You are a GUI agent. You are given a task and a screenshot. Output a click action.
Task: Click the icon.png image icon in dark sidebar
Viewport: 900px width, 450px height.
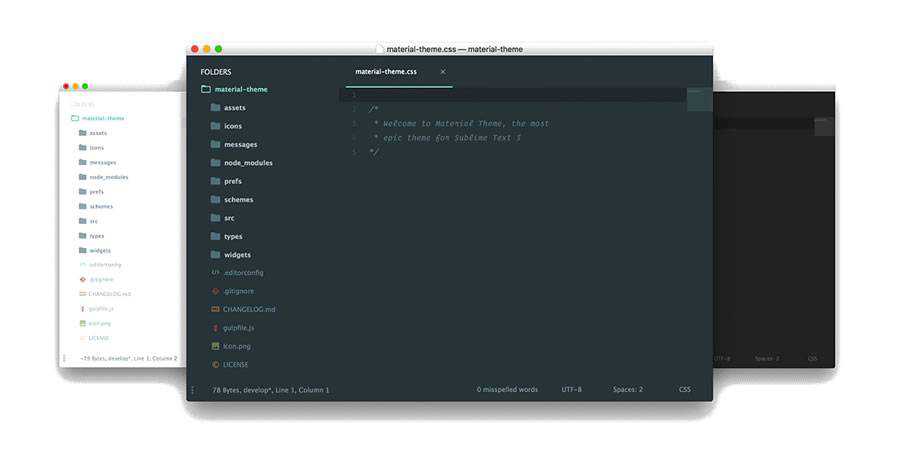(215, 346)
